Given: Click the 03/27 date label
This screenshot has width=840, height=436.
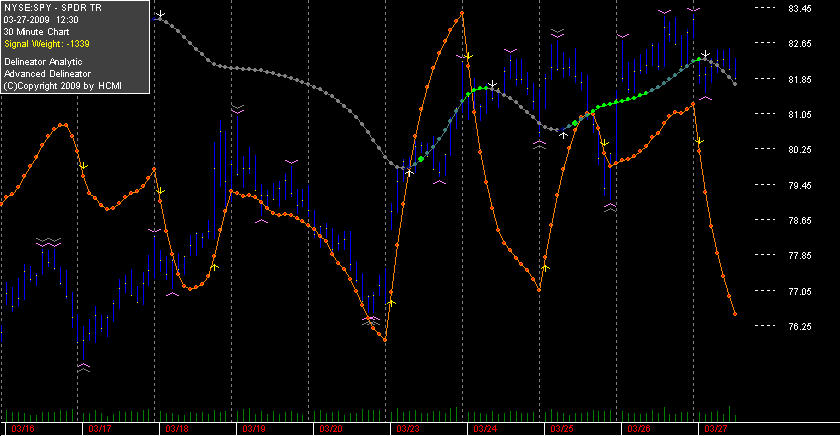Looking at the screenshot, I should pos(716,429).
